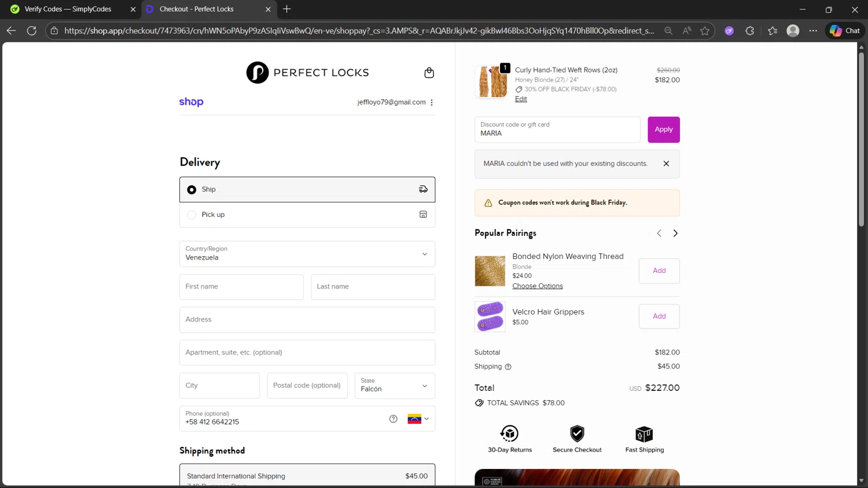Select Standard International Shipping method
The height and width of the screenshot is (488, 868).
coord(307,475)
